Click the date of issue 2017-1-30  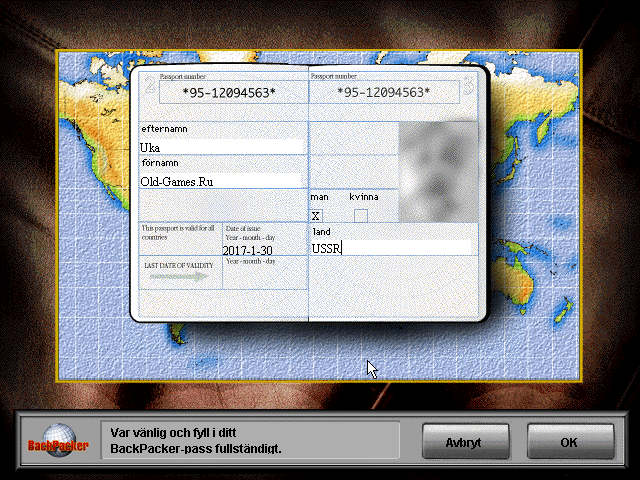pos(247,250)
